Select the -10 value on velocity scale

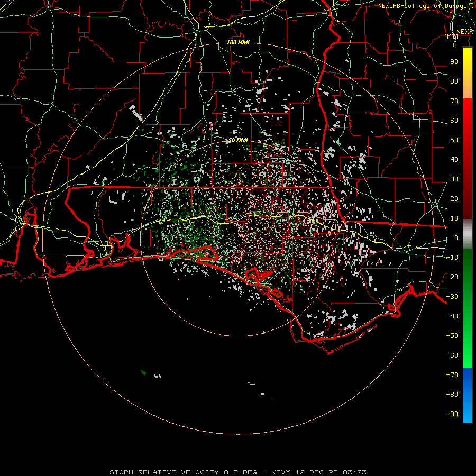pyautogui.click(x=452, y=258)
